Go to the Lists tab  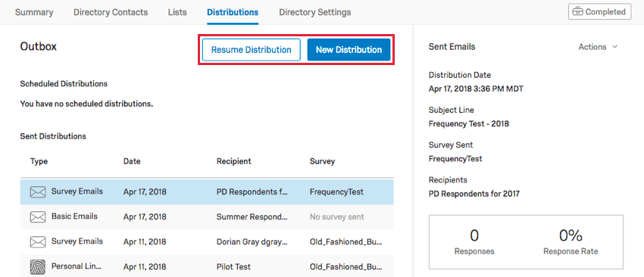[x=177, y=12]
